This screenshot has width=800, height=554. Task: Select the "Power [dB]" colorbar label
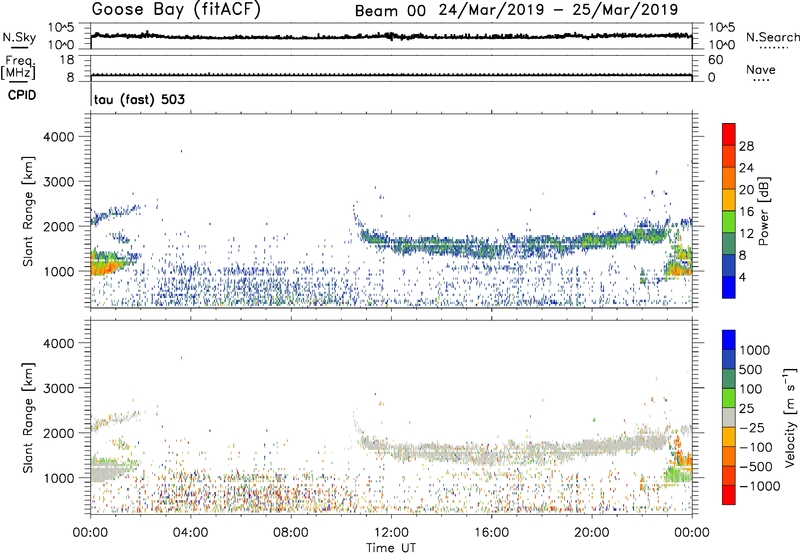coord(764,211)
